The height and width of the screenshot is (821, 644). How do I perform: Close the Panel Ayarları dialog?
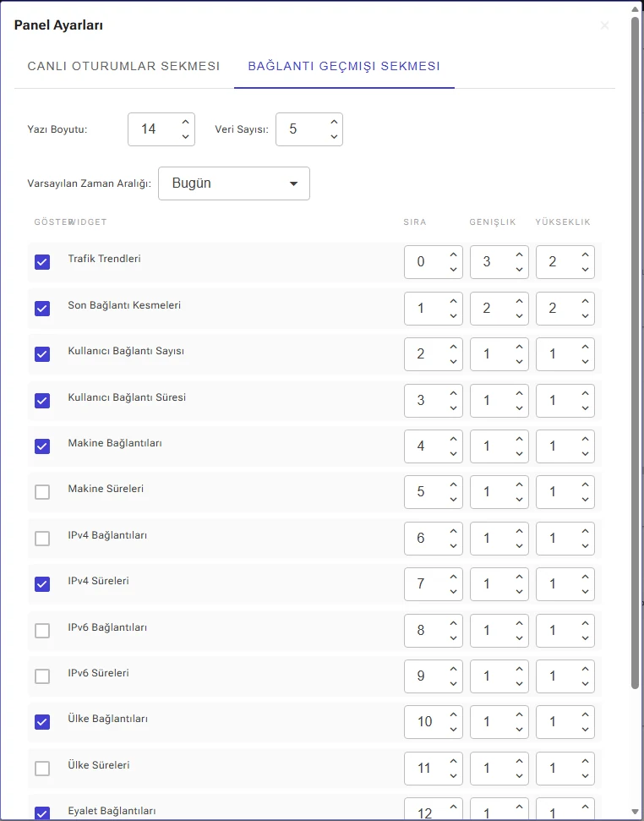(x=604, y=25)
